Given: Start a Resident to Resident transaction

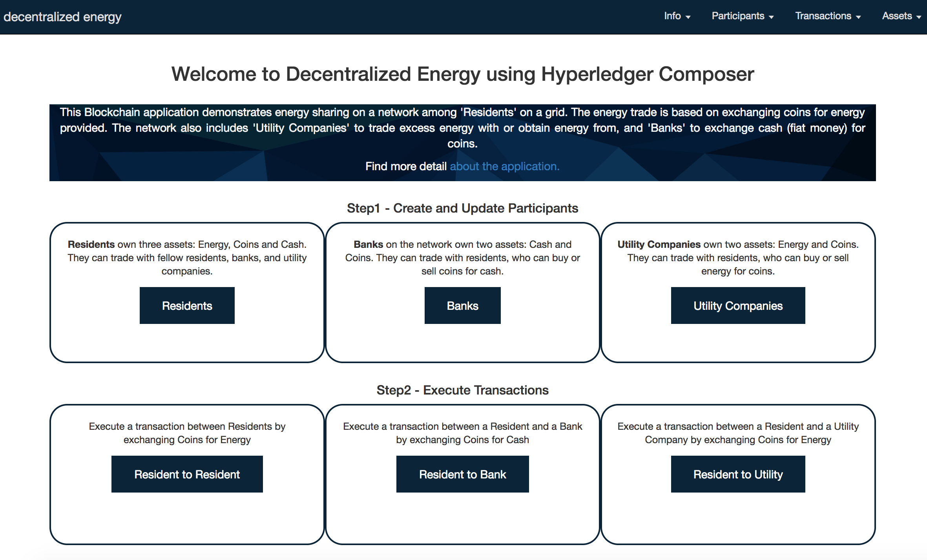Looking at the screenshot, I should [x=187, y=474].
